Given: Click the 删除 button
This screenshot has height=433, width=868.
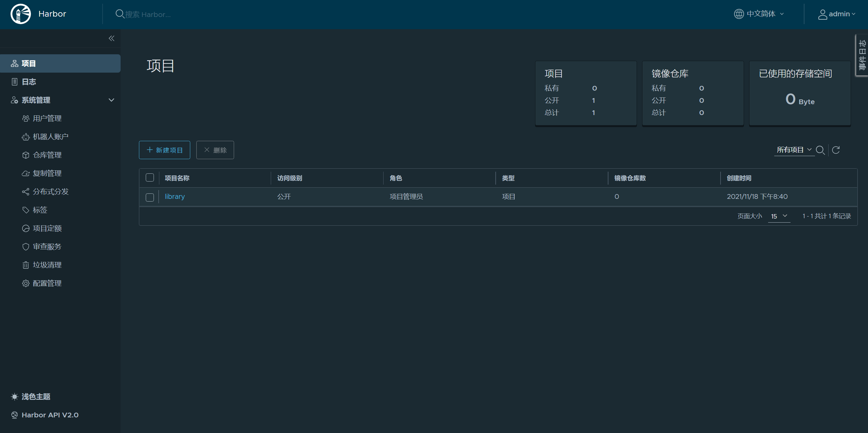Looking at the screenshot, I should click(215, 150).
